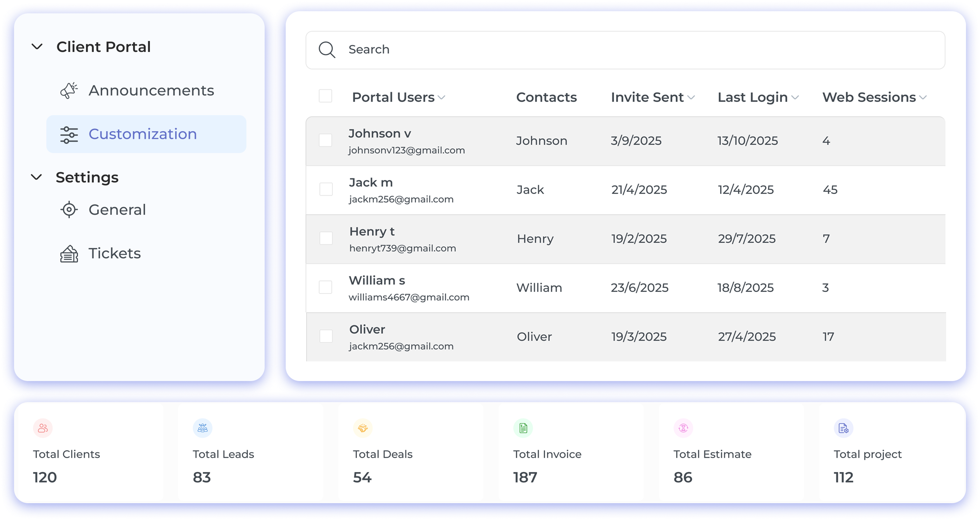Click the Total project file icon
The width and height of the screenshot is (980, 520).
843,428
